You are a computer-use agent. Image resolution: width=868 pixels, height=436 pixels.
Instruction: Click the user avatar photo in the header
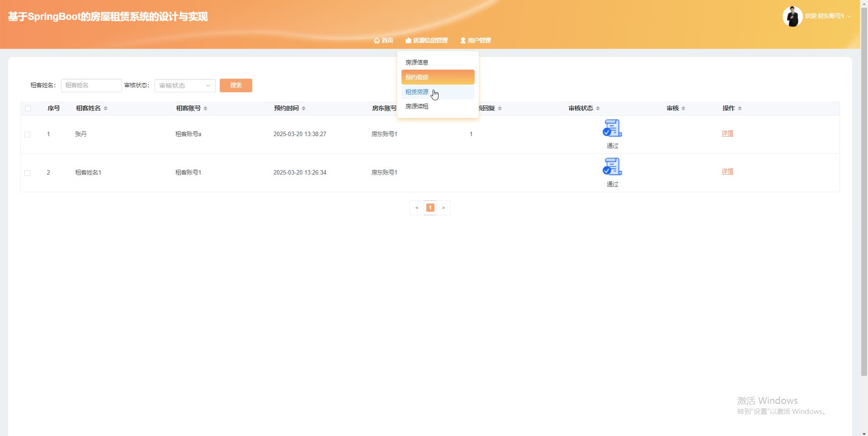pos(792,16)
